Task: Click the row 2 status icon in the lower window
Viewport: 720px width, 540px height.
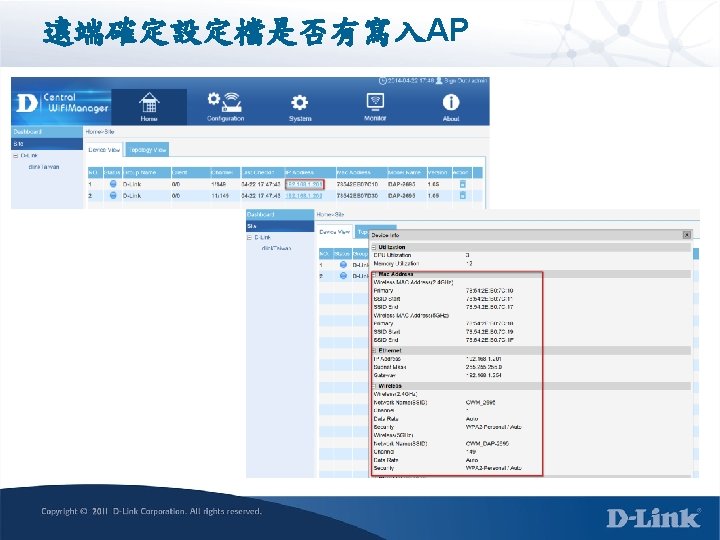Action: [x=343, y=276]
